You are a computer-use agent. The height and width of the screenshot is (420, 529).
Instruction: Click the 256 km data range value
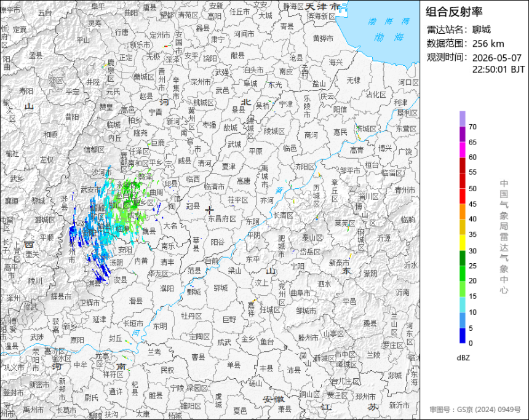[488, 44]
